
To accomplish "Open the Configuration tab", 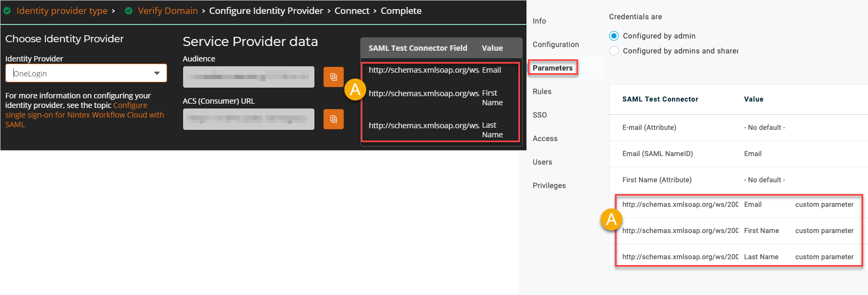I will (x=556, y=44).
